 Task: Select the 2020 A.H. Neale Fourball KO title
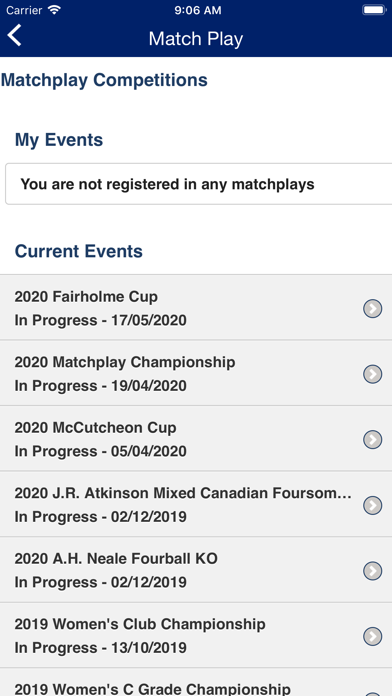click(116, 558)
